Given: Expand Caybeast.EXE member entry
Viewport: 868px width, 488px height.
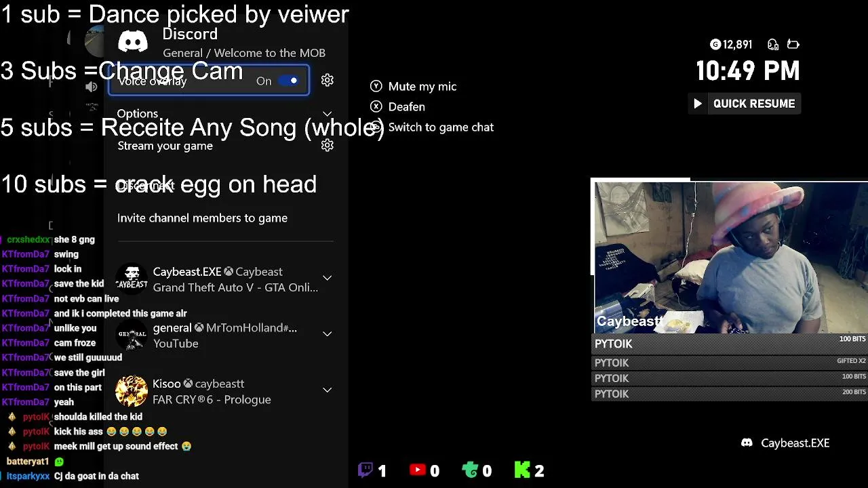Looking at the screenshot, I should coord(328,279).
